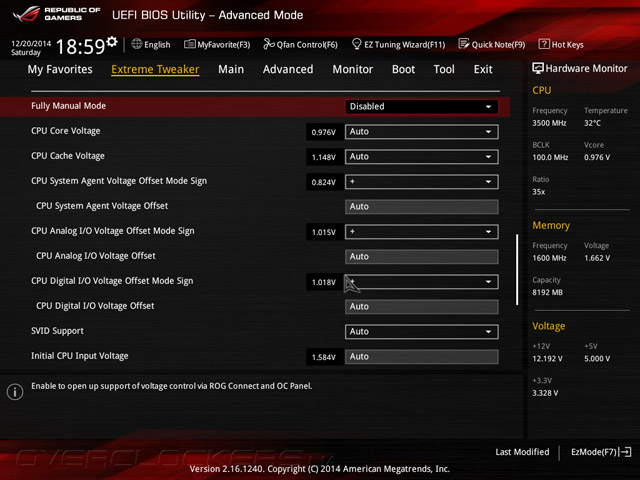This screenshot has width=640, height=480.
Task: Click the 1.662 V memory voltage value
Action: tap(597, 258)
